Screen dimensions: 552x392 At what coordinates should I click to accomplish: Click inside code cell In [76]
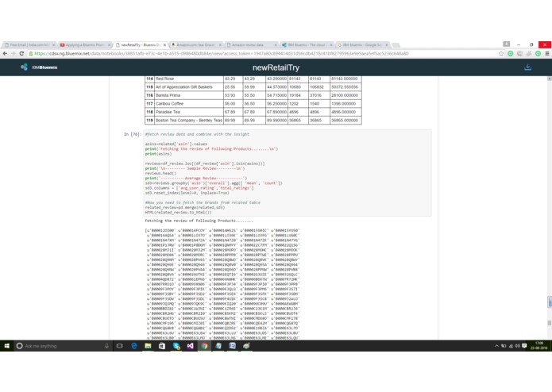point(288,173)
